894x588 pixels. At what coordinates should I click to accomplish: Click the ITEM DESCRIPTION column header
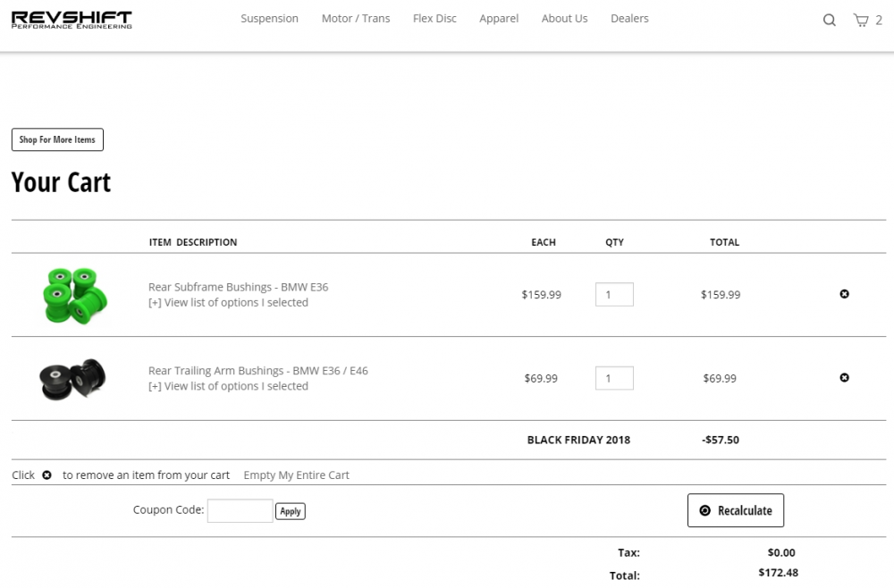click(x=193, y=242)
